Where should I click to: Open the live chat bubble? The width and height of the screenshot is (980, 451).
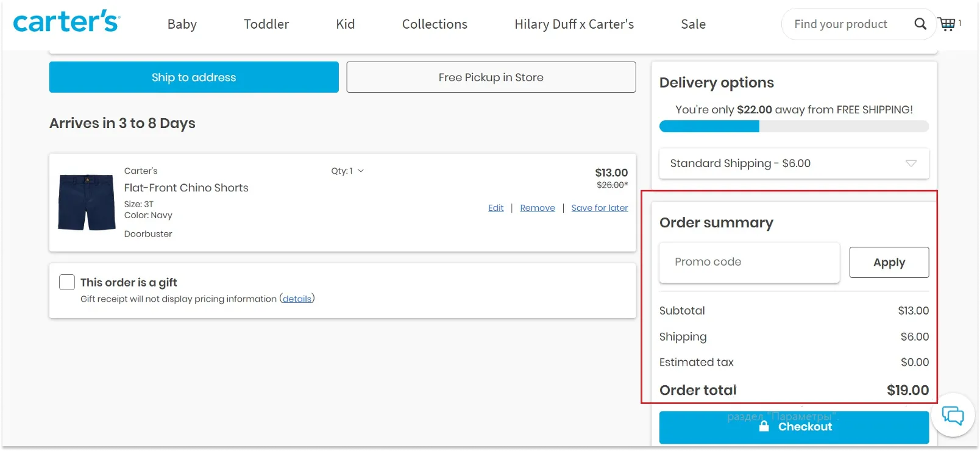click(x=953, y=416)
